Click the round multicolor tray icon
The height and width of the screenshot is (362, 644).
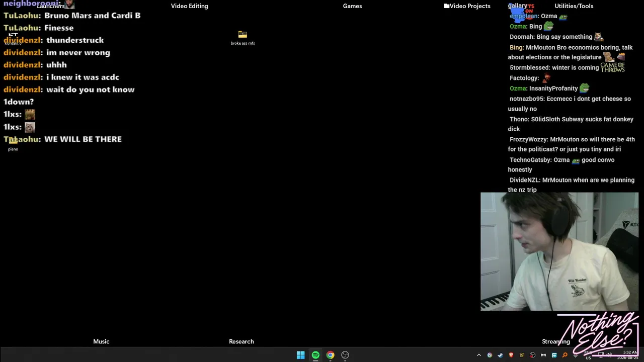point(490,355)
